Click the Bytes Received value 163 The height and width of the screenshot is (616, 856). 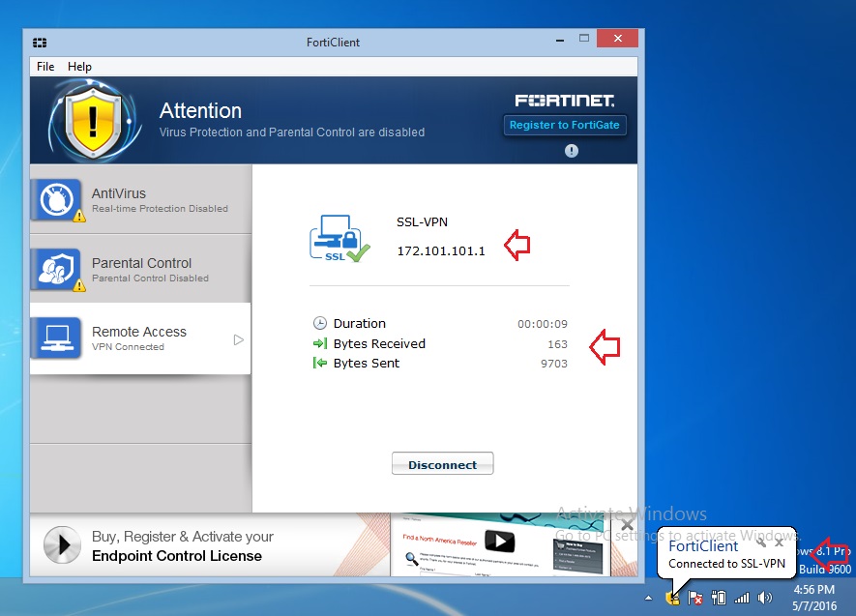click(x=558, y=344)
